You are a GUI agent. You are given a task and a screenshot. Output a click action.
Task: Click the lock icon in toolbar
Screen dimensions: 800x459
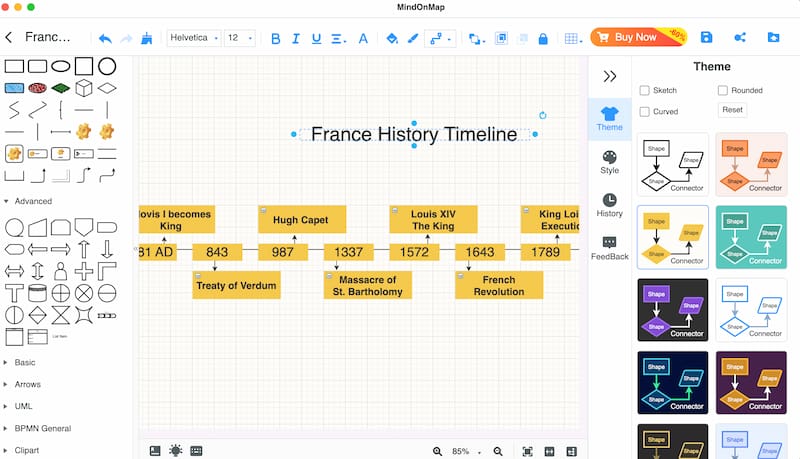[x=543, y=38]
